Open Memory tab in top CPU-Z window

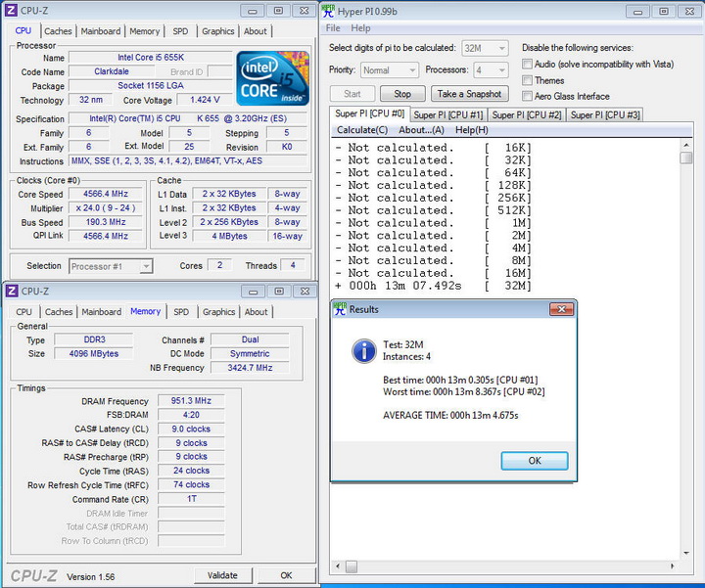(144, 31)
